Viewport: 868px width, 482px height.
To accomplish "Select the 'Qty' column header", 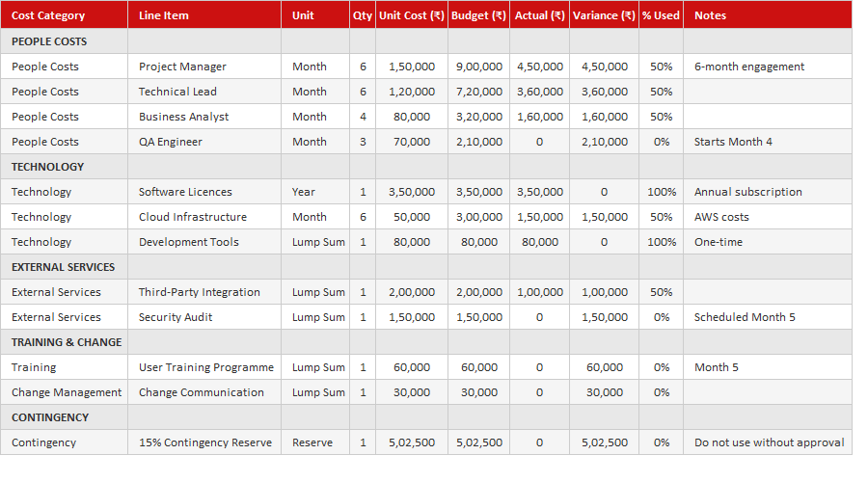I will click(363, 15).
